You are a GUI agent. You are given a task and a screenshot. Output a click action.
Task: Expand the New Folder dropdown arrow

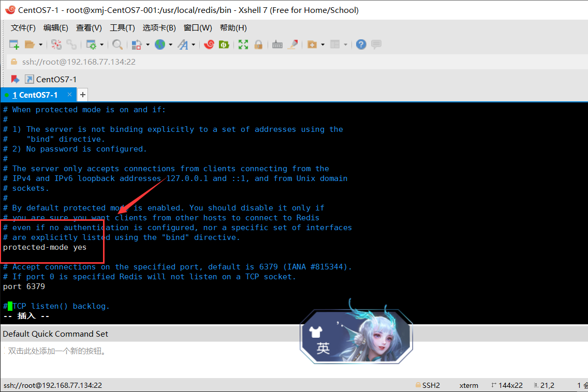pyautogui.click(x=322, y=44)
